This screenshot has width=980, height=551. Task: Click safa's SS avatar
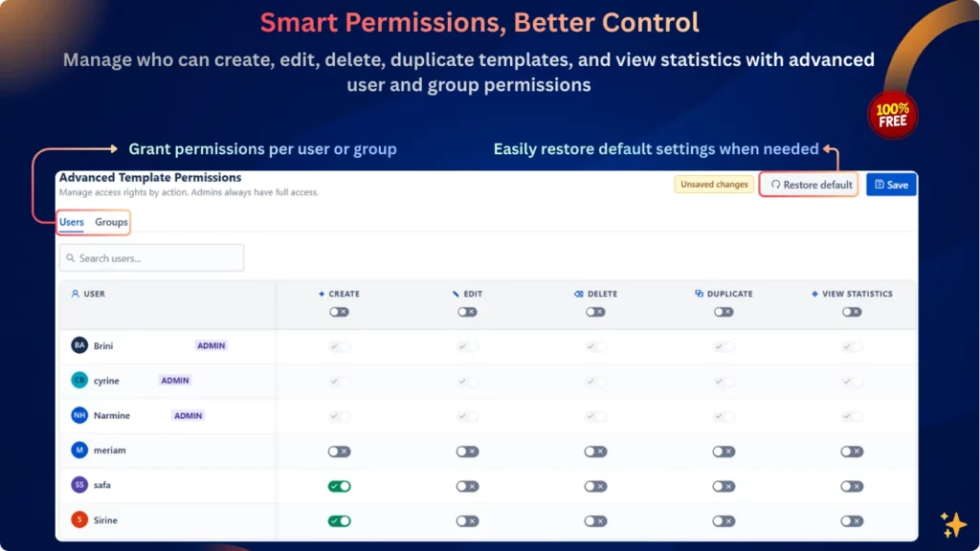point(79,485)
